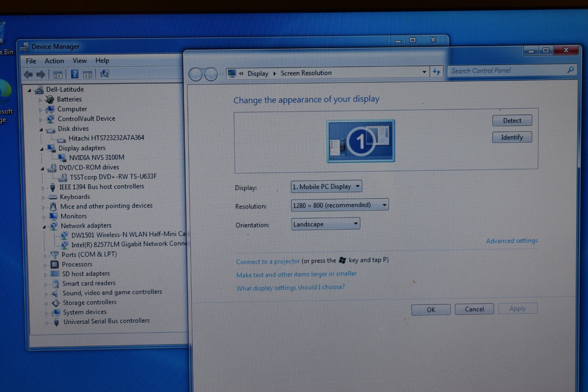
Task: Select the ControlVault Device icon
Action: 50,119
